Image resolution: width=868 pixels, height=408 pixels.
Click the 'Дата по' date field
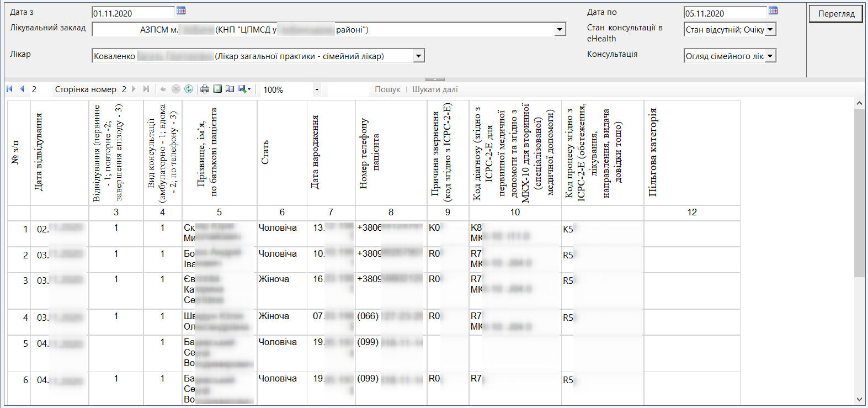pos(725,13)
